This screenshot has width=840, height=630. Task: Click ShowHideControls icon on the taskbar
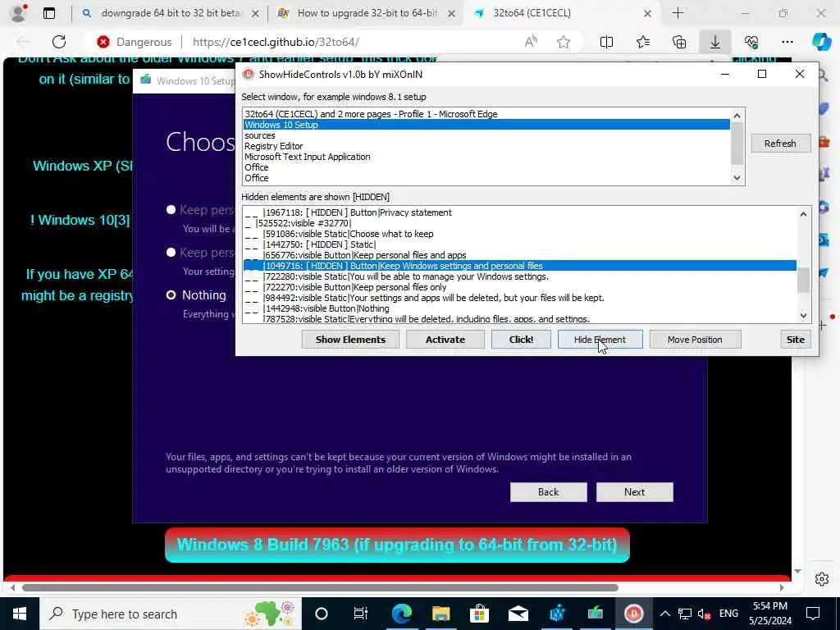pos(634,614)
